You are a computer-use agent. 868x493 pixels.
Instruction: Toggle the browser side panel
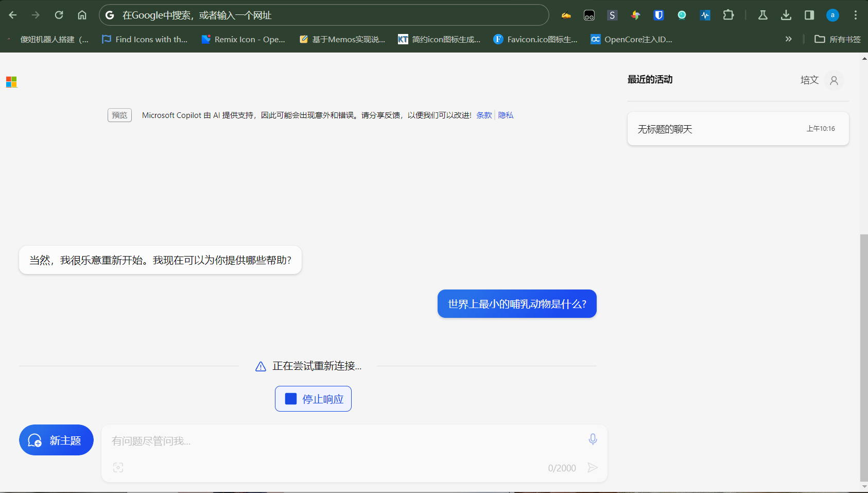click(x=809, y=15)
